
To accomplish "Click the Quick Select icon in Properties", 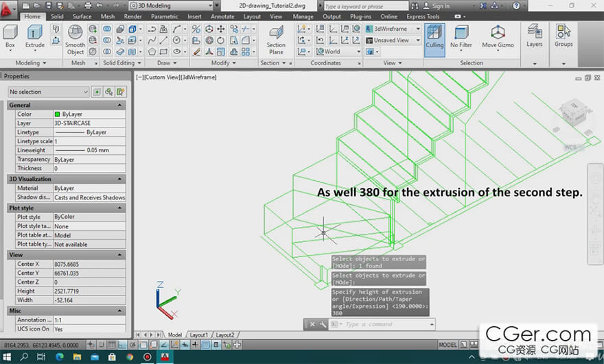I will pyautogui.click(x=121, y=92).
